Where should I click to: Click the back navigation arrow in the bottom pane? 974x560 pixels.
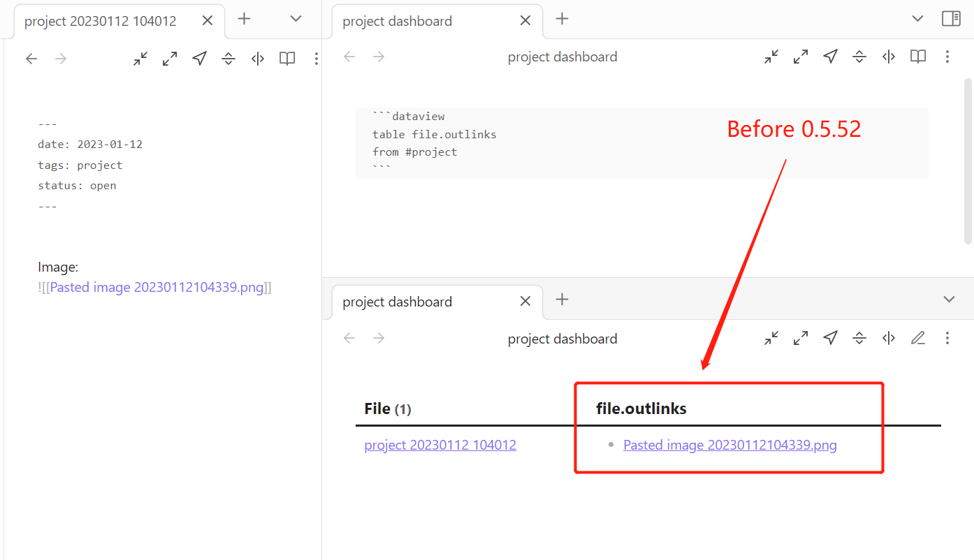pos(349,338)
